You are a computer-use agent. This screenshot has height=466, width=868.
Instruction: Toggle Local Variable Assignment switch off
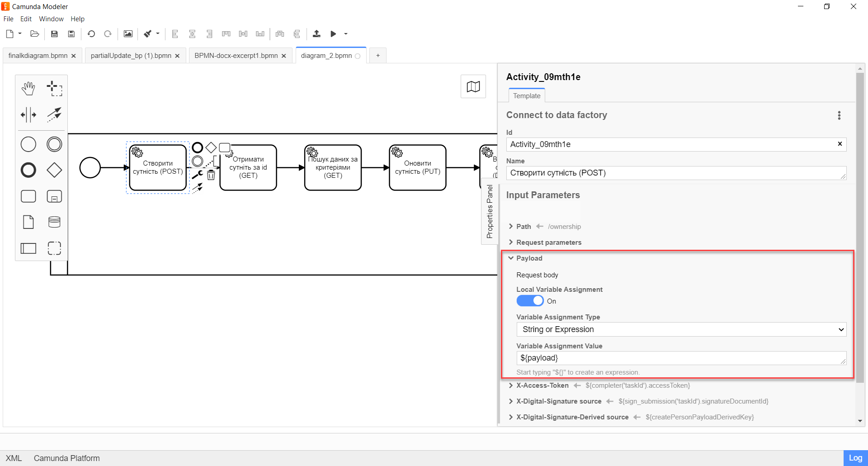[x=530, y=301]
